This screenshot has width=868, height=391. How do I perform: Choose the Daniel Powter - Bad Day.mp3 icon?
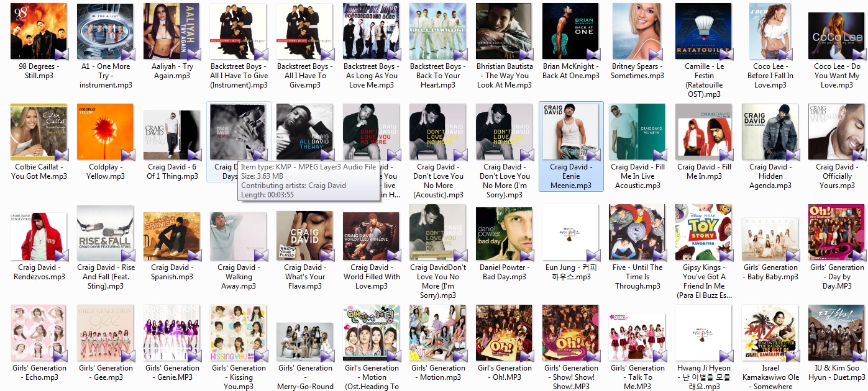pos(504,233)
